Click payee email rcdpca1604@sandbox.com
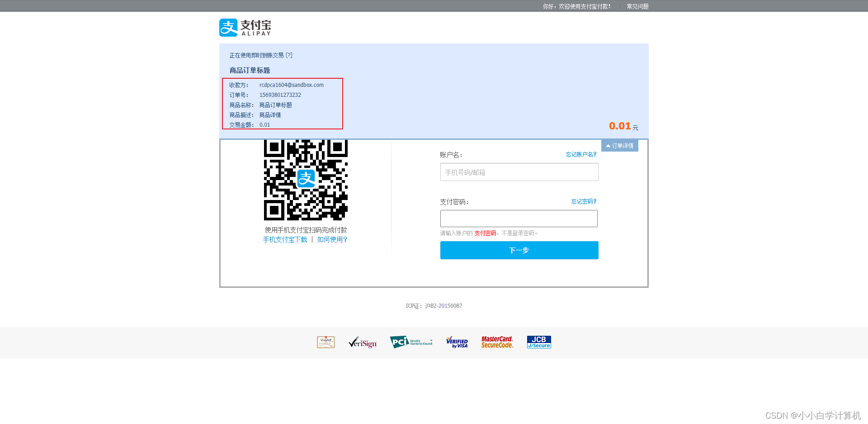This screenshot has width=868, height=424. point(292,85)
